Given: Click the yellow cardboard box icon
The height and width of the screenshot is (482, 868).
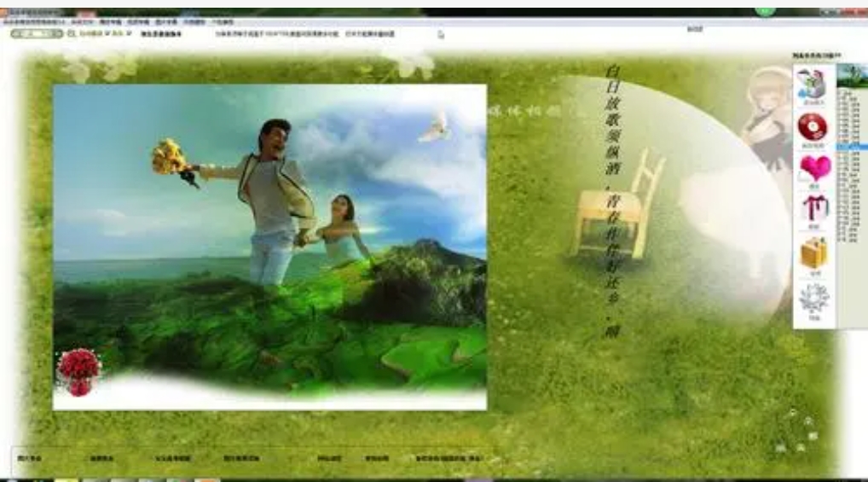Looking at the screenshot, I should 813,253.
